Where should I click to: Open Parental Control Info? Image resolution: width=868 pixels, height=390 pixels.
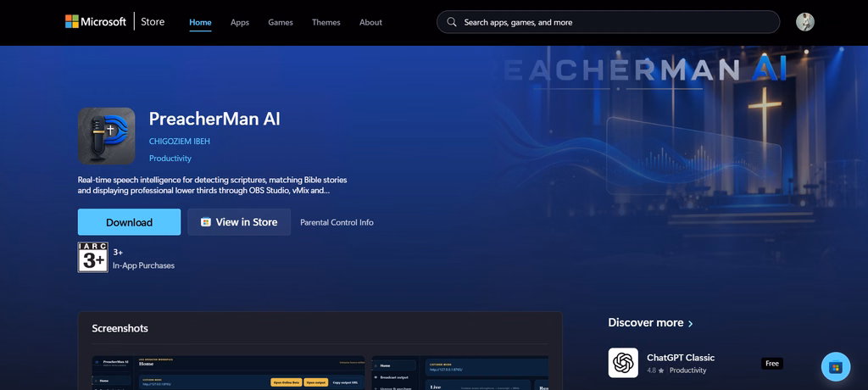(337, 223)
